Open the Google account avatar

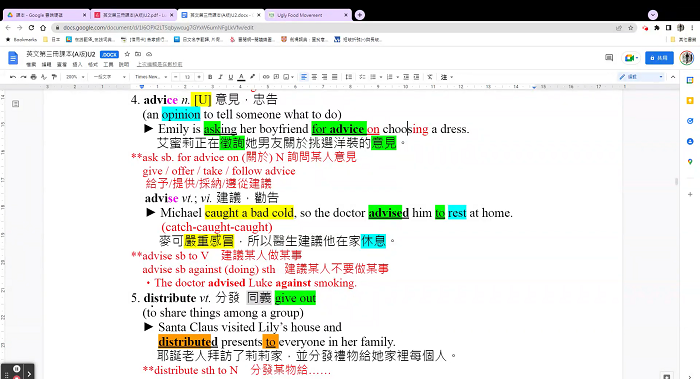pyautogui.click(x=687, y=58)
